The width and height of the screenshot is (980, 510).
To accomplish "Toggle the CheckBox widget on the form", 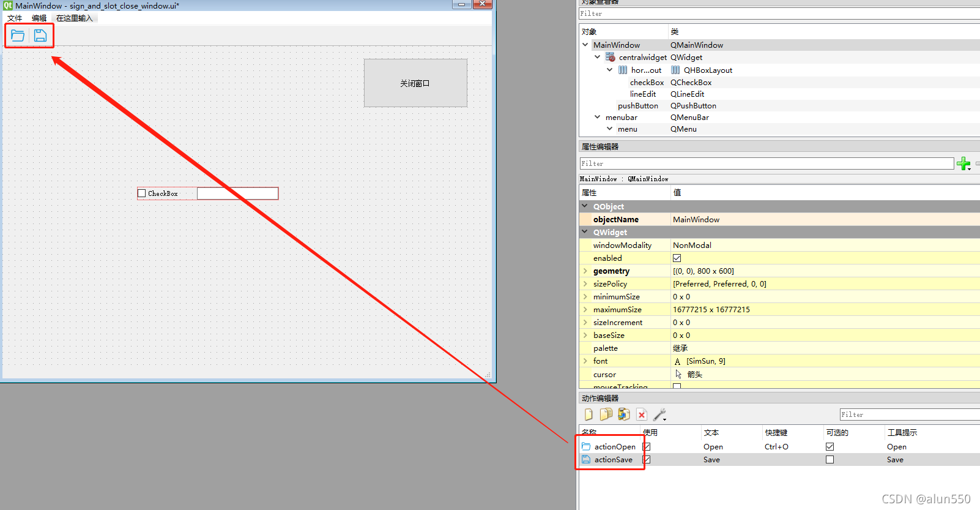I will coord(142,193).
